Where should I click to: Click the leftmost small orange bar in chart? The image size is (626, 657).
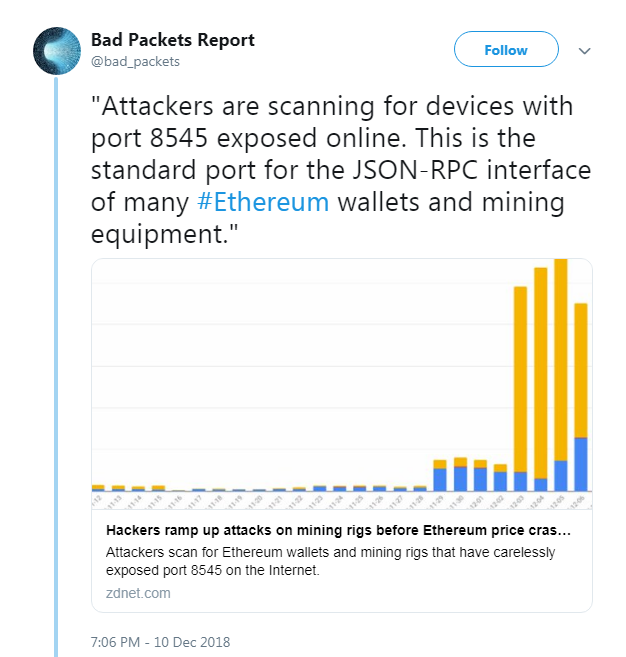click(98, 486)
